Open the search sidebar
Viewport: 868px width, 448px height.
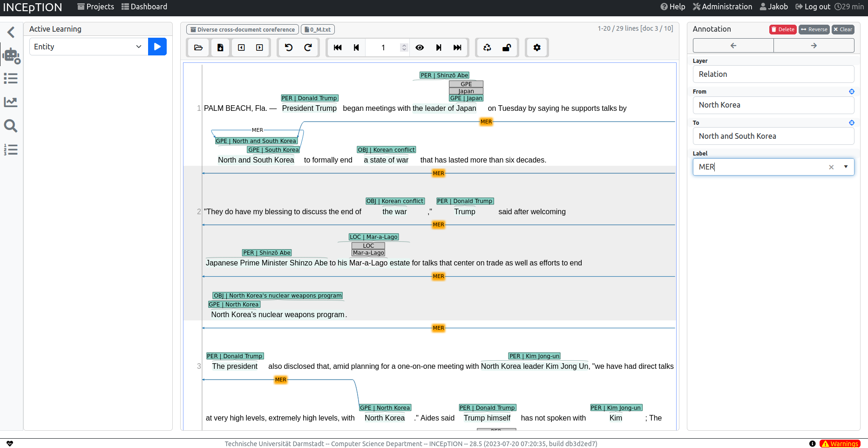click(x=11, y=126)
